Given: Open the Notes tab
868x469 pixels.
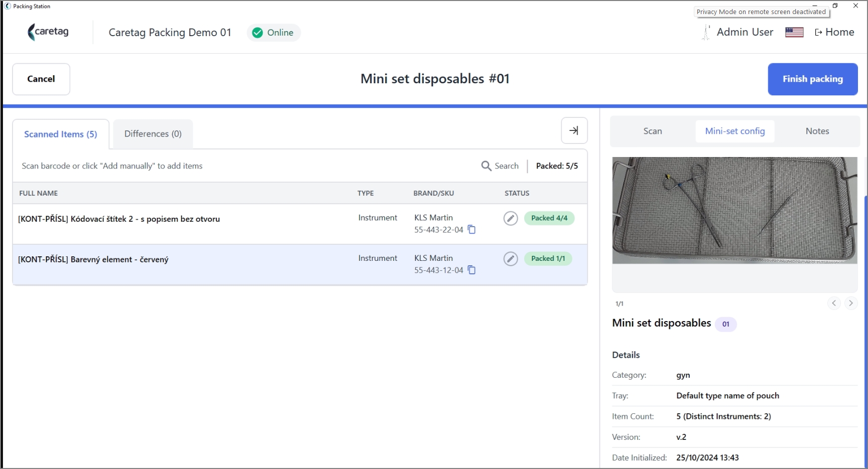Looking at the screenshot, I should 817,131.
